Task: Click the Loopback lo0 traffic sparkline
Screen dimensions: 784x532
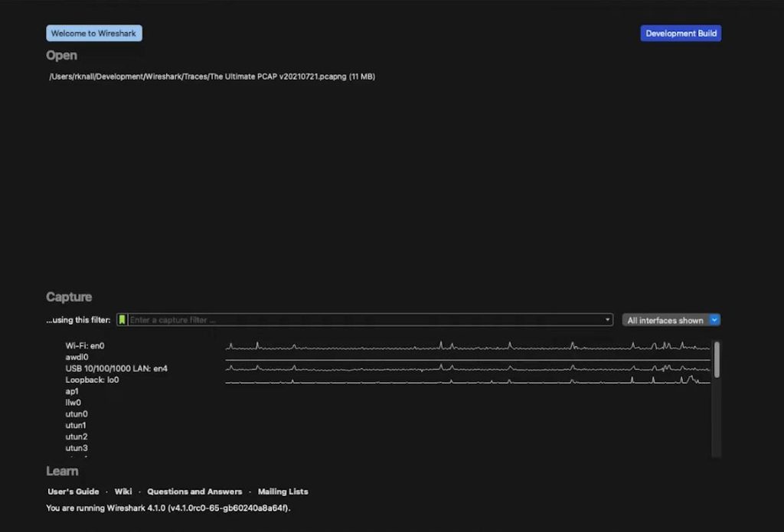Action: pyautogui.click(x=468, y=380)
